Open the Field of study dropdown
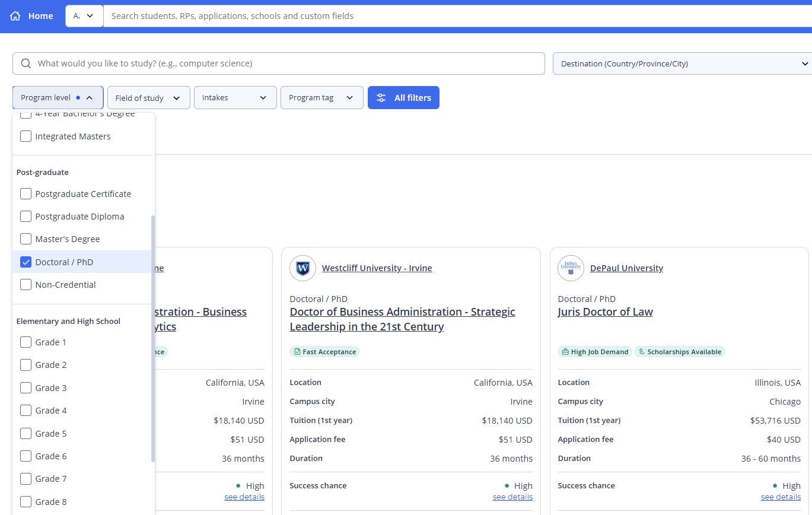 (x=148, y=98)
